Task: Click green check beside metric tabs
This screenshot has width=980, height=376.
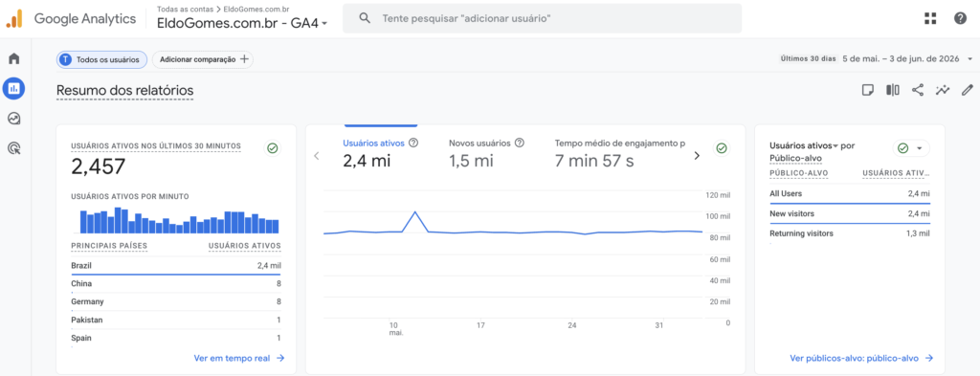Action: point(722,148)
